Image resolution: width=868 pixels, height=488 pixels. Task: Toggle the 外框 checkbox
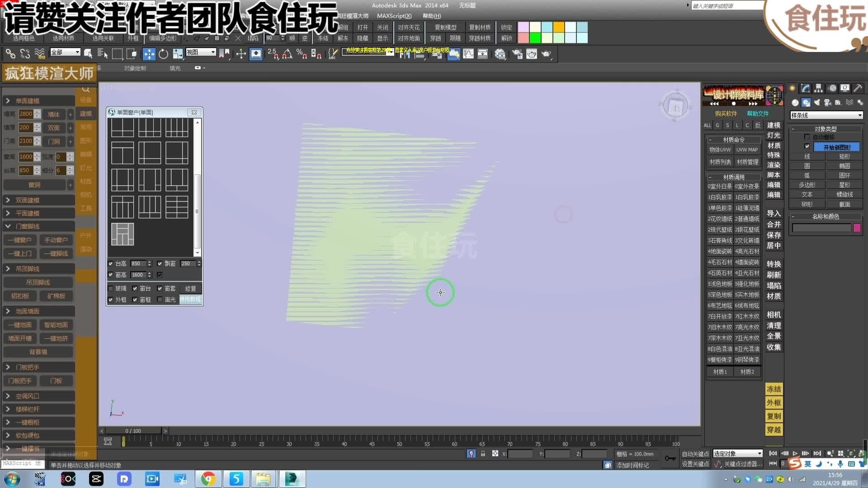111,300
